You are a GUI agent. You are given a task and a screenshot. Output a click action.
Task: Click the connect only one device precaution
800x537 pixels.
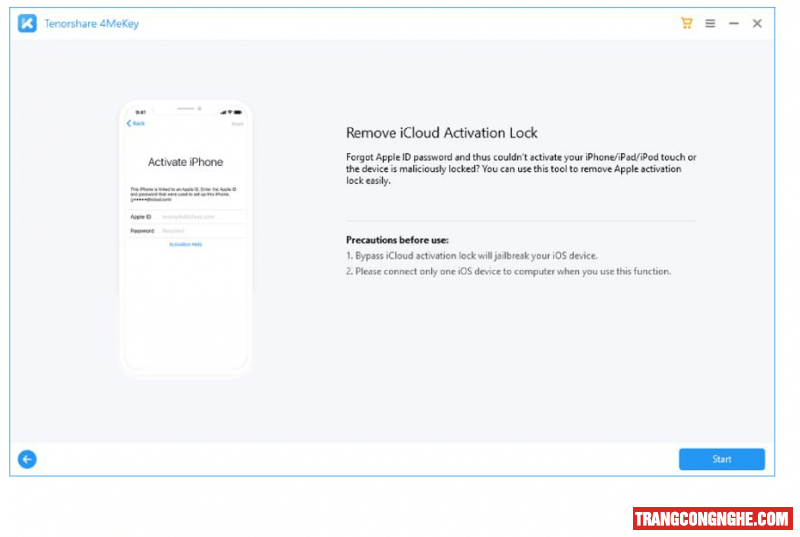pyautogui.click(x=508, y=271)
